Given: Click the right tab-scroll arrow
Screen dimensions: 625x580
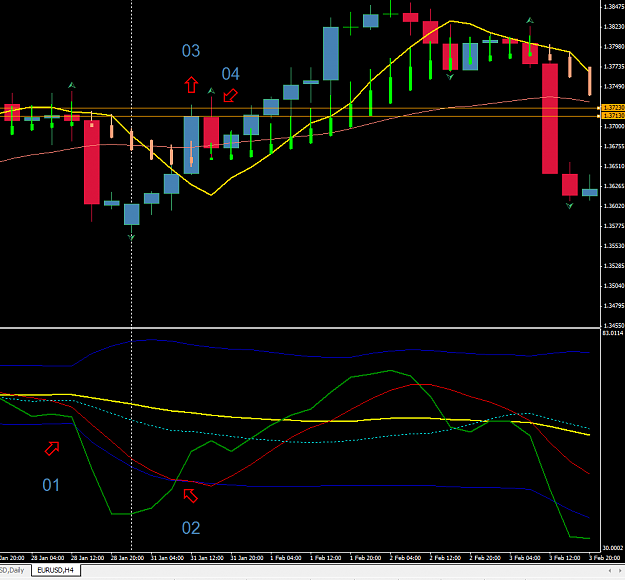Looking at the screenshot, I should 620,571.
